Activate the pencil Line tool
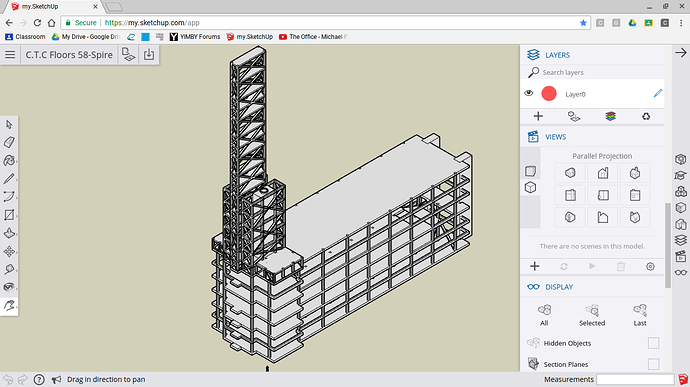The image size is (690, 387). click(x=9, y=179)
